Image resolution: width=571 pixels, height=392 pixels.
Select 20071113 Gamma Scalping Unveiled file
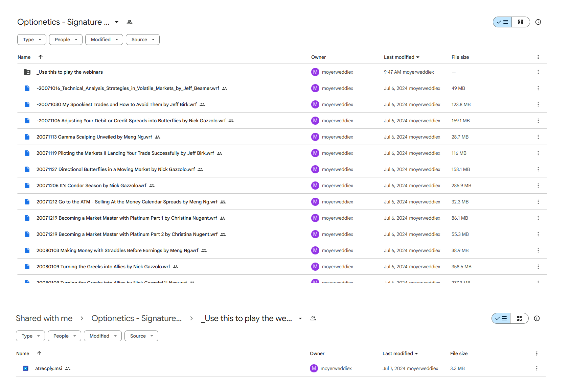click(282, 137)
